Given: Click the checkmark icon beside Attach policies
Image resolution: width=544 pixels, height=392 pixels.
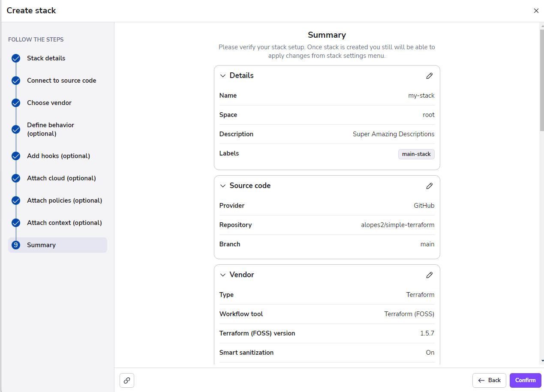Looking at the screenshot, I should 15,200.
